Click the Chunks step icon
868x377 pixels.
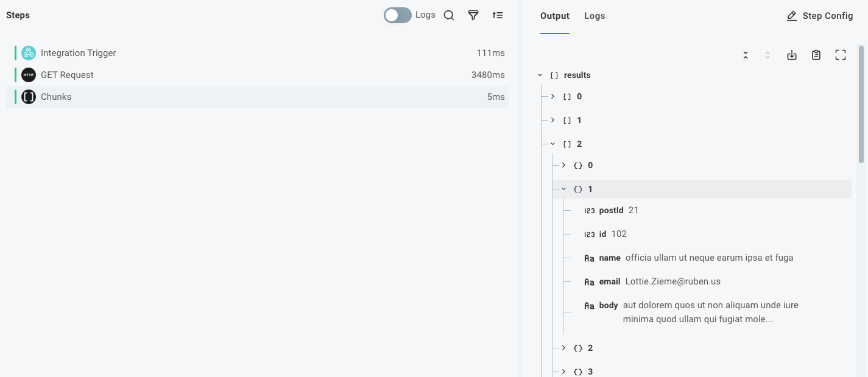[28, 96]
